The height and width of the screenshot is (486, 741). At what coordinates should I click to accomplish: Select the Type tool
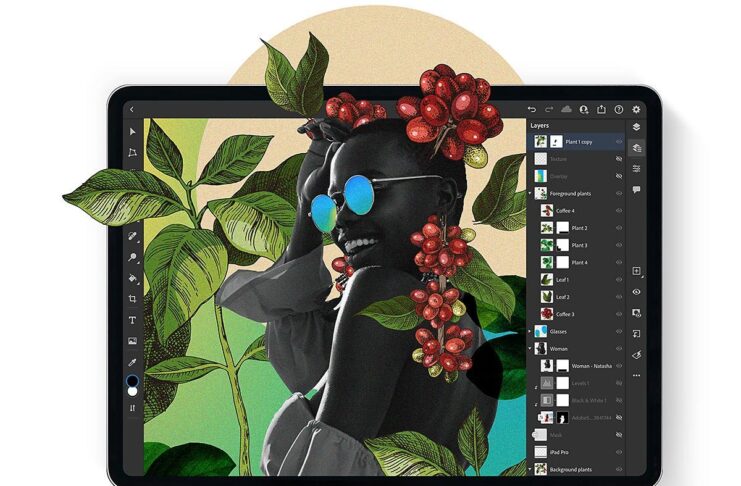click(x=132, y=320)
